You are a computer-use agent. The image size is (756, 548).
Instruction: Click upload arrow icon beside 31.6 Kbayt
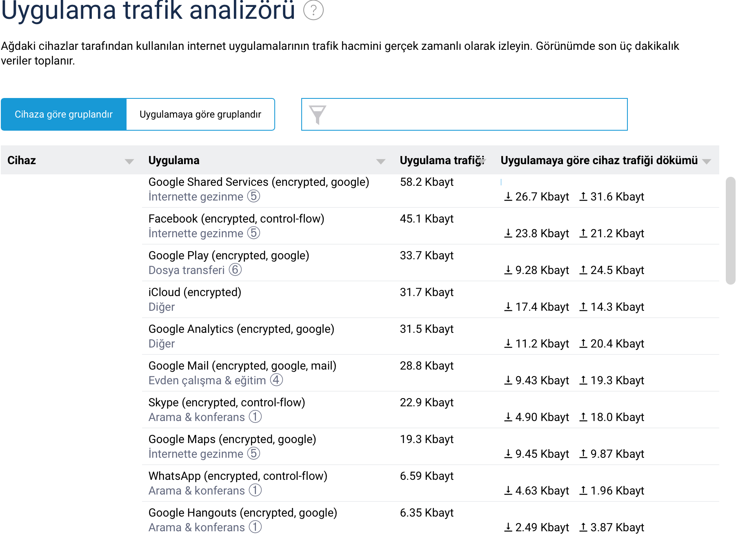[583, 196]
